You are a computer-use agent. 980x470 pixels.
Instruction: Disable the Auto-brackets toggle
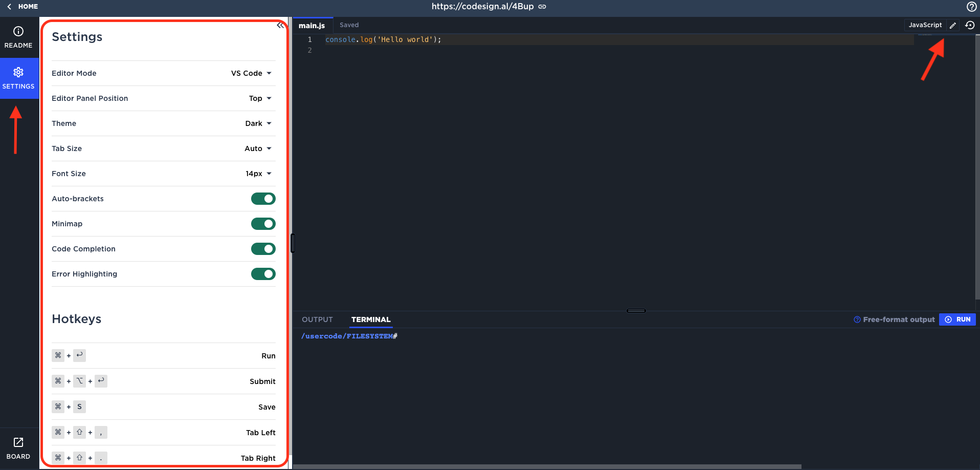263,199
